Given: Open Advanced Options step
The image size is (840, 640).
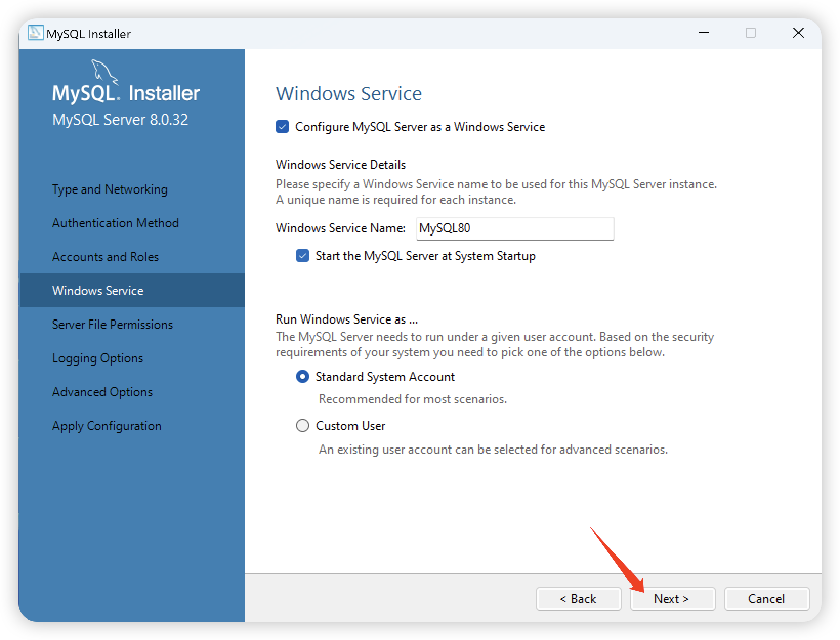Looking at the screenshot, I should 102,392.
